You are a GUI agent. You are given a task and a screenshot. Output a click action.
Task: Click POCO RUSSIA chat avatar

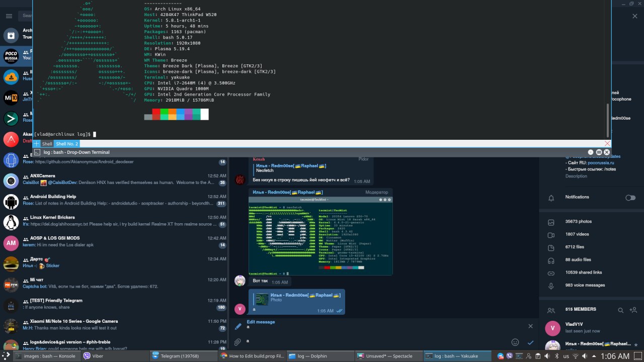tap(11, 56)
